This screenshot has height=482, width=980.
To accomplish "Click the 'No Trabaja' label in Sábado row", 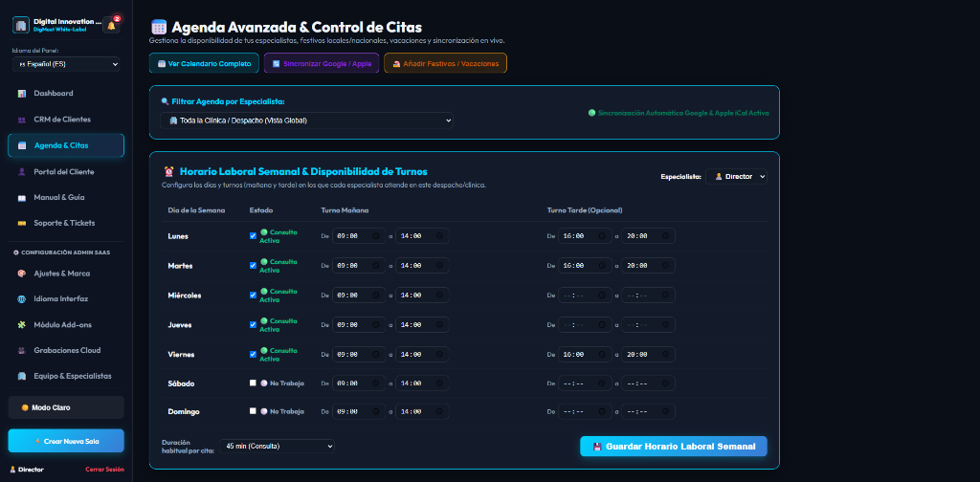I will 287,383.
